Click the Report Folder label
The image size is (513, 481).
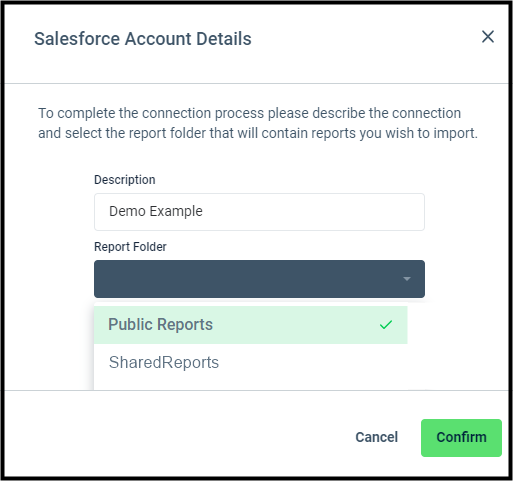(130, 247)
